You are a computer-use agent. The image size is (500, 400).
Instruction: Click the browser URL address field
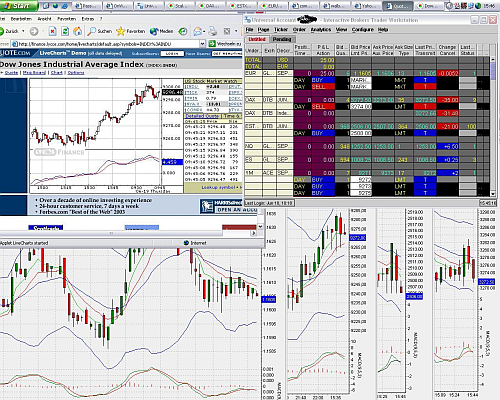click(107, 44)
